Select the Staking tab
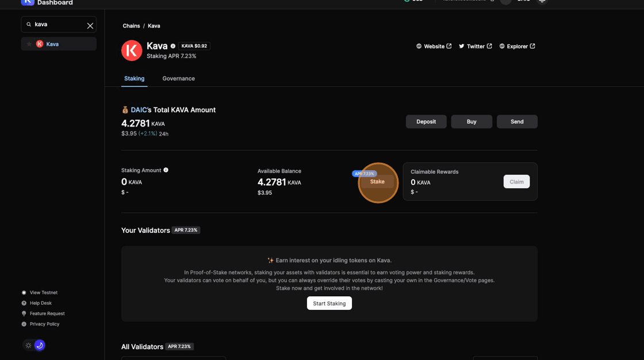 (134, 78)
